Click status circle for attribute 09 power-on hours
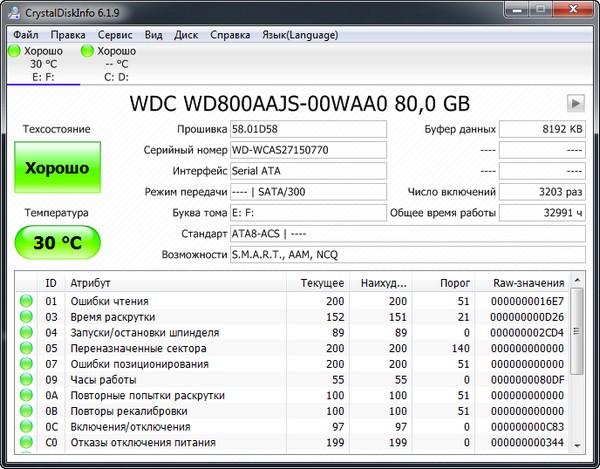The height and width of the screenshot is (469, 600). click(x=26, y=381)
